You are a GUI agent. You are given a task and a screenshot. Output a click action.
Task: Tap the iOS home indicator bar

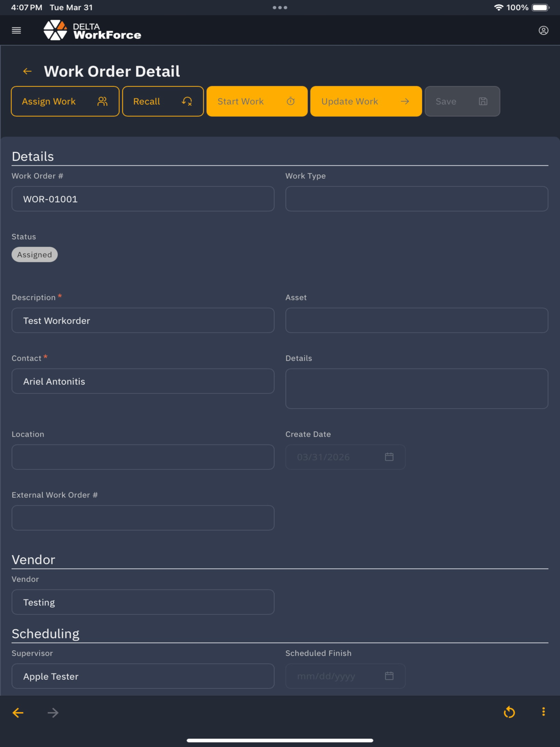click(280, 741)
